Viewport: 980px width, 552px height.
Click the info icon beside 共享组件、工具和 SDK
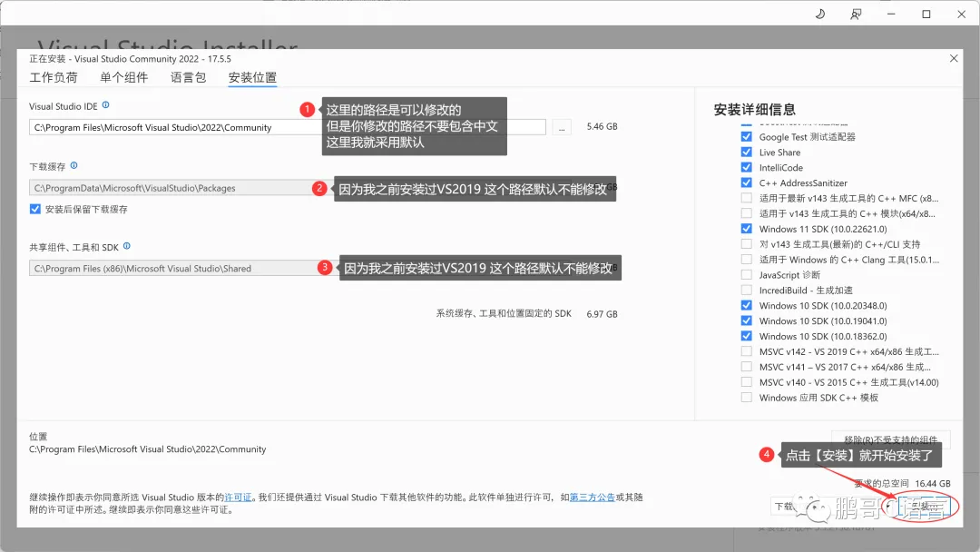point(127,246)
